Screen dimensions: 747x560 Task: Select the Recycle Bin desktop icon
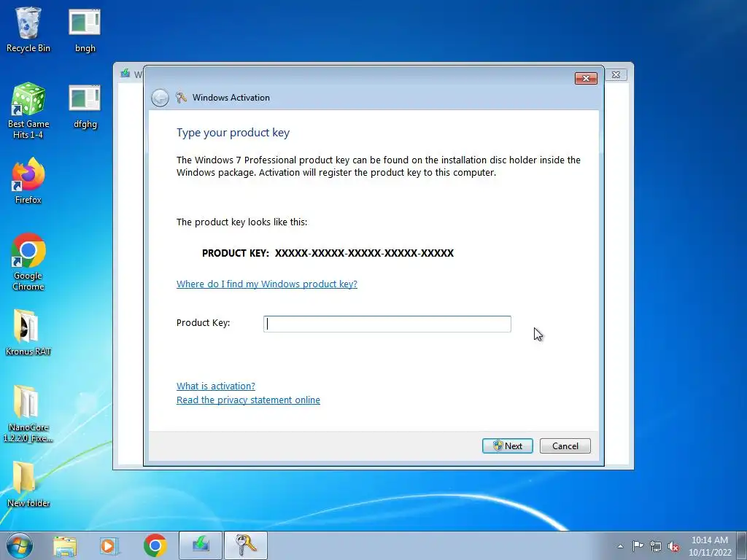point(28,29)
